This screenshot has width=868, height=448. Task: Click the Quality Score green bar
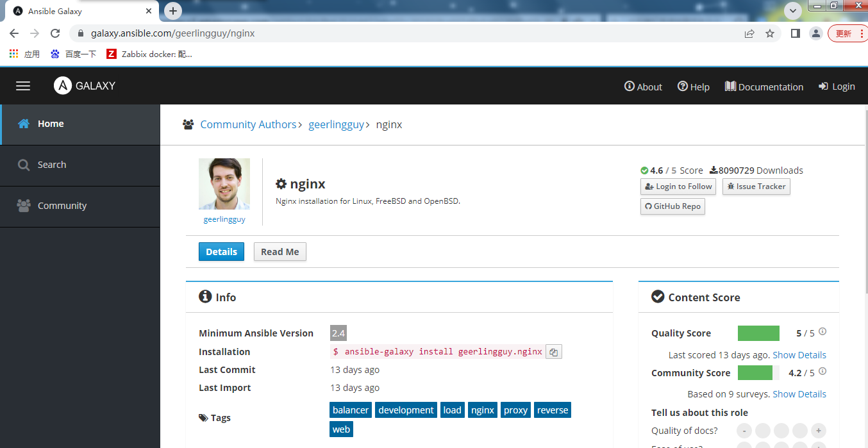[x=758, y=333]
